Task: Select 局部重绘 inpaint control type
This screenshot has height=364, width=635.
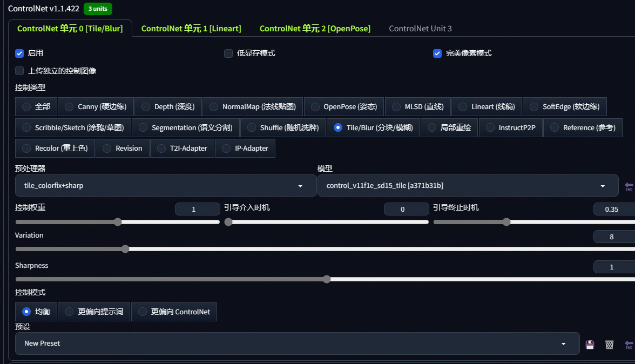Action: 449,127
